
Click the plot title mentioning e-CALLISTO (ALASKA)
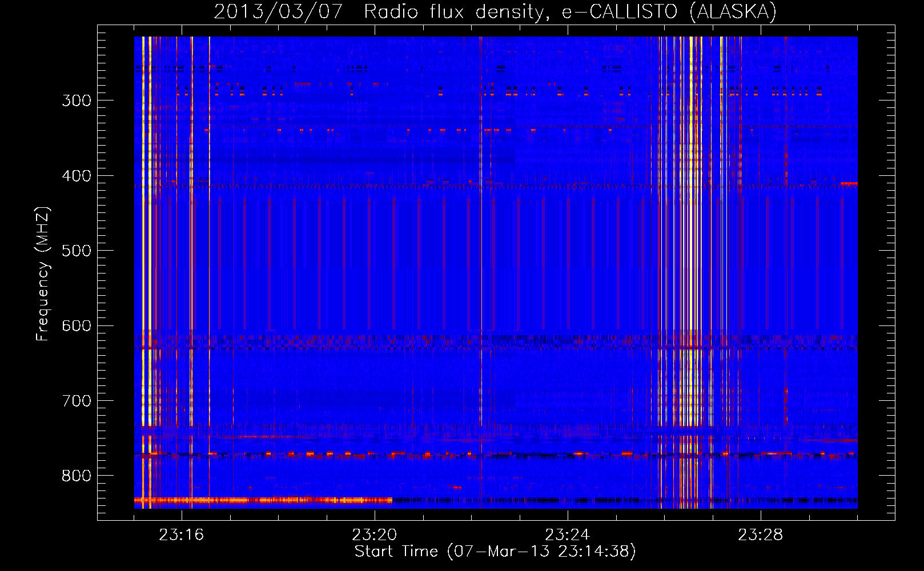pos(495,11)
